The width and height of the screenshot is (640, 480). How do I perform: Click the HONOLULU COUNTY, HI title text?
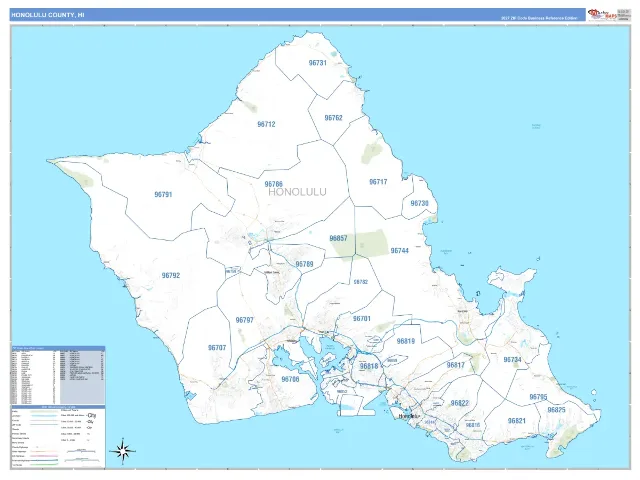click(x=48, y=15)
